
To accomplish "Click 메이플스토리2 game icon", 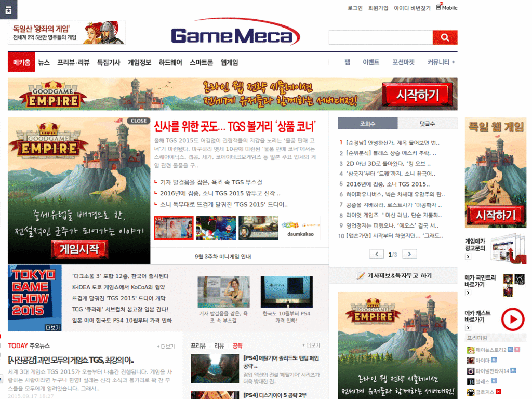I will 471,350.
